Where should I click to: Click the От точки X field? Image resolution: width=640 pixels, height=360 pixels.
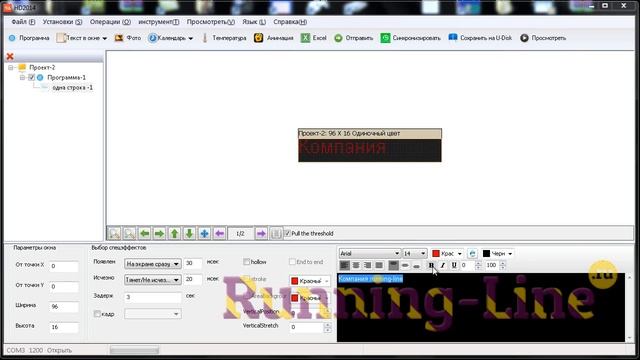pos(64,266)
